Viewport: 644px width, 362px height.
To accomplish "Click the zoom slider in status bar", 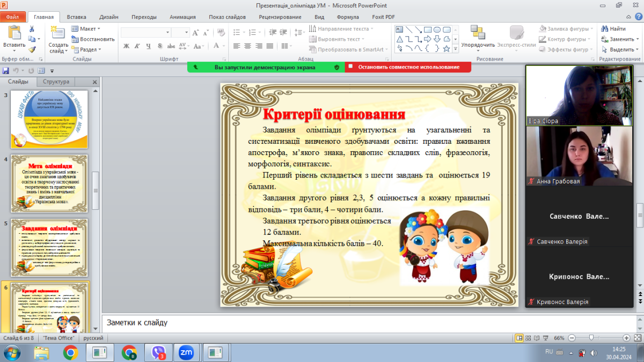I will pyautogui.click(x=591, y=338).
